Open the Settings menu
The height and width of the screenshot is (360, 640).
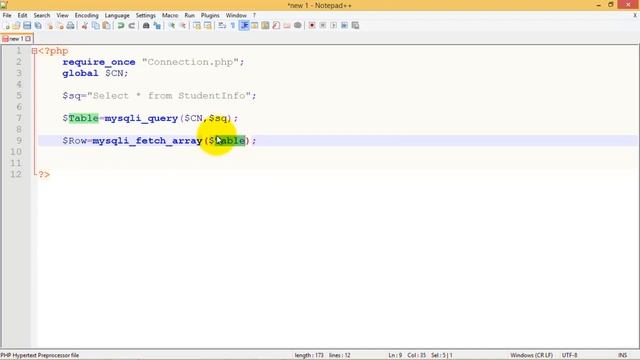[146, 16]
